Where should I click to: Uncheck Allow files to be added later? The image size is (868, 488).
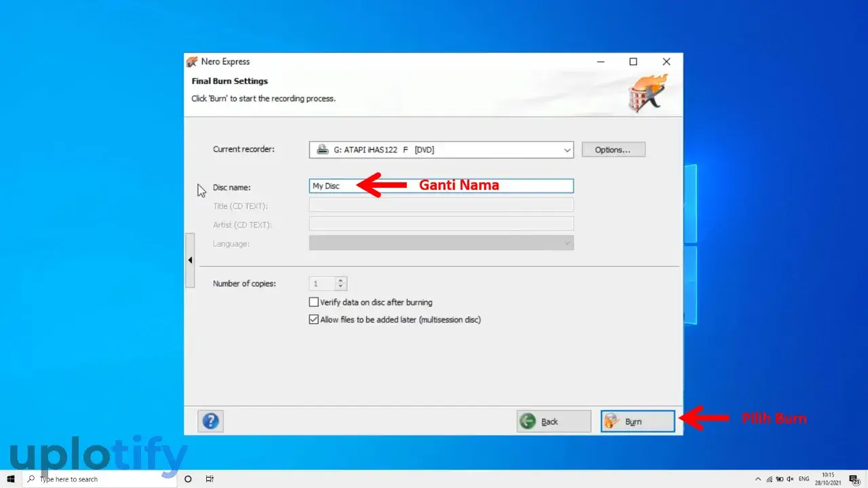(x=314, y=319)
